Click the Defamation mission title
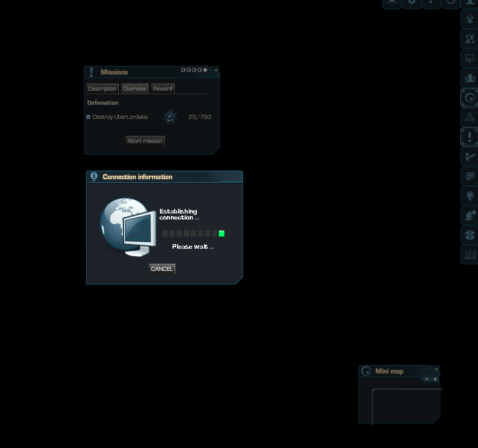 click(103, 103)
